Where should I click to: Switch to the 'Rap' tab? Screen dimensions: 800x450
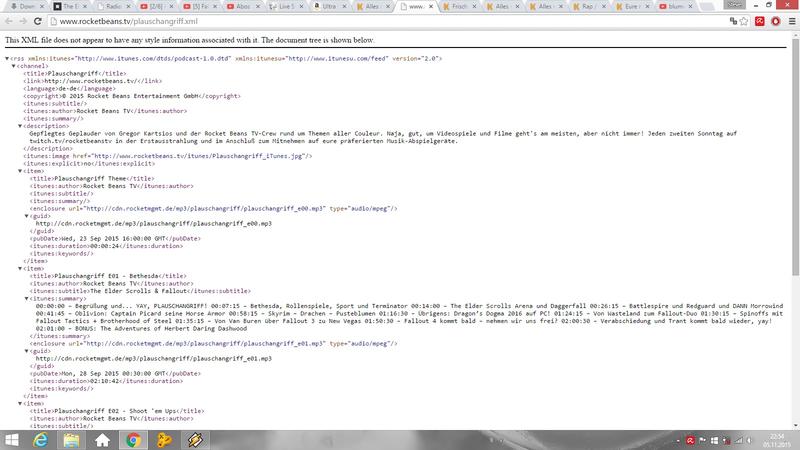click(588, 7)
